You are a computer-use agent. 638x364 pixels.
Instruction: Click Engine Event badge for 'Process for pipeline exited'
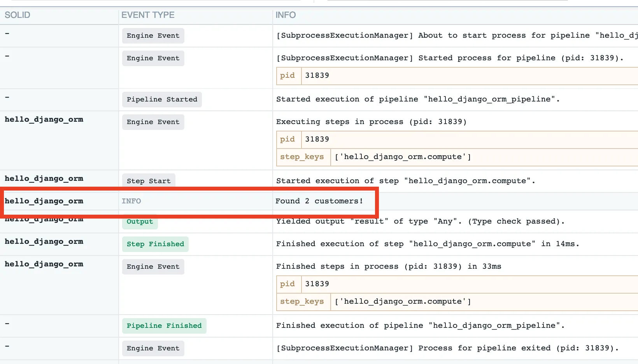[x=153, y=348]
